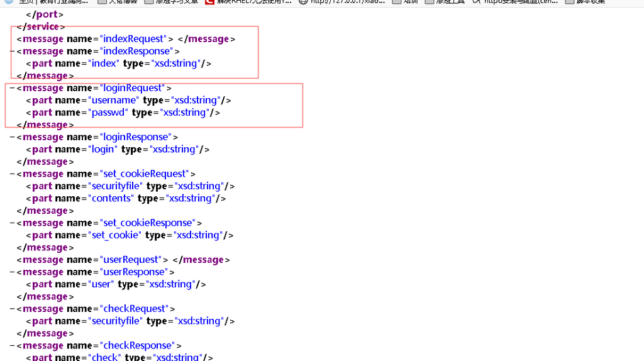Collapse the userResponse message node
644x361 pixels.
click(x=13, y=272)
